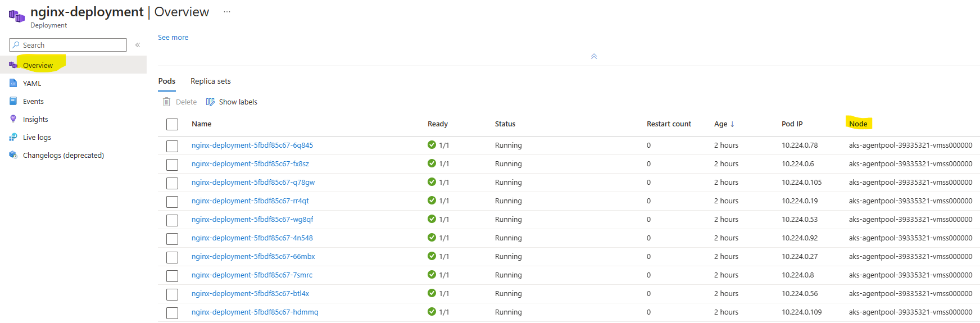980x323 pixels.
Task: Open pod nginx-deployment-5fbdf85c67-btl4x link
Action: 250,293
